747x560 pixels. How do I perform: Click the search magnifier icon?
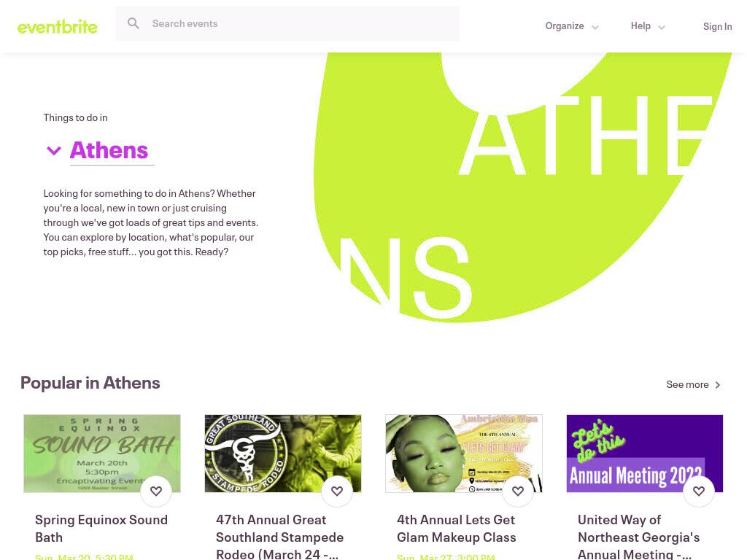click(x=133, y=23)
